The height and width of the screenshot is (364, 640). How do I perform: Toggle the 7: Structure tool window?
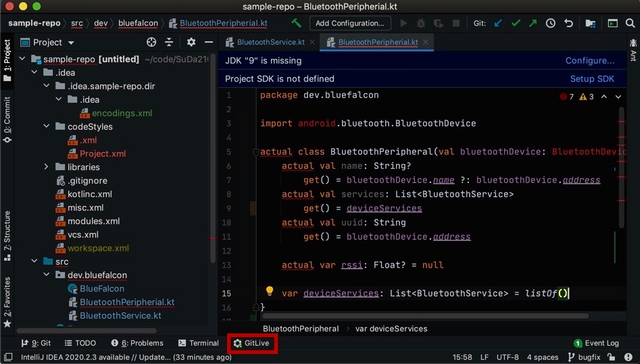coord(7,236)
